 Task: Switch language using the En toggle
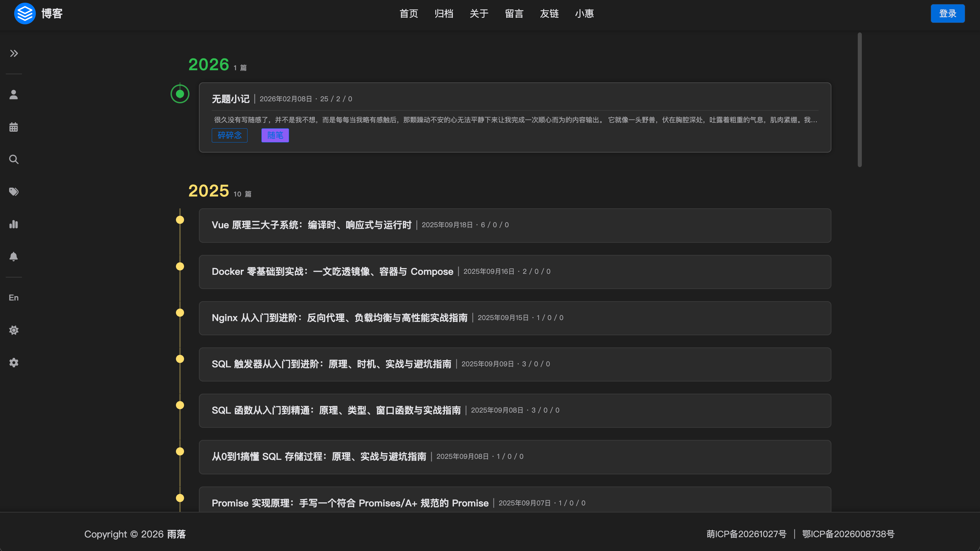click(14, 297)
